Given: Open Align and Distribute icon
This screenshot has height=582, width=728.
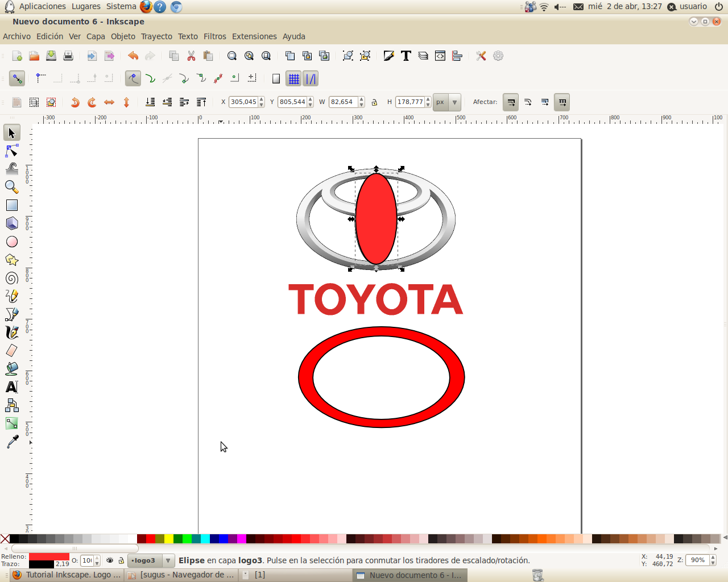Looking at the screenshot, I should point(457,56).
